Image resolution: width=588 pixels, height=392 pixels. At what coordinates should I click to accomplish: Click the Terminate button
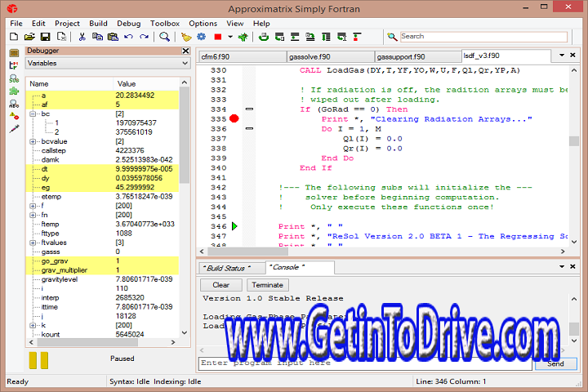(267, 285)
